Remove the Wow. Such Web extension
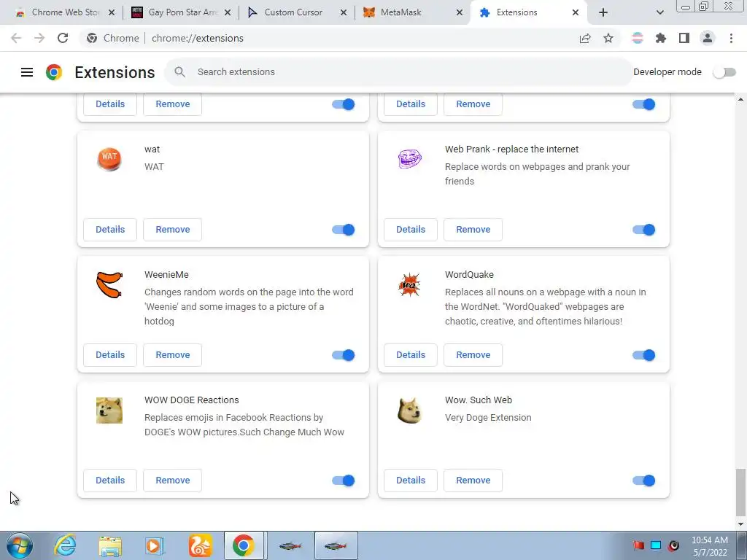 473,481
